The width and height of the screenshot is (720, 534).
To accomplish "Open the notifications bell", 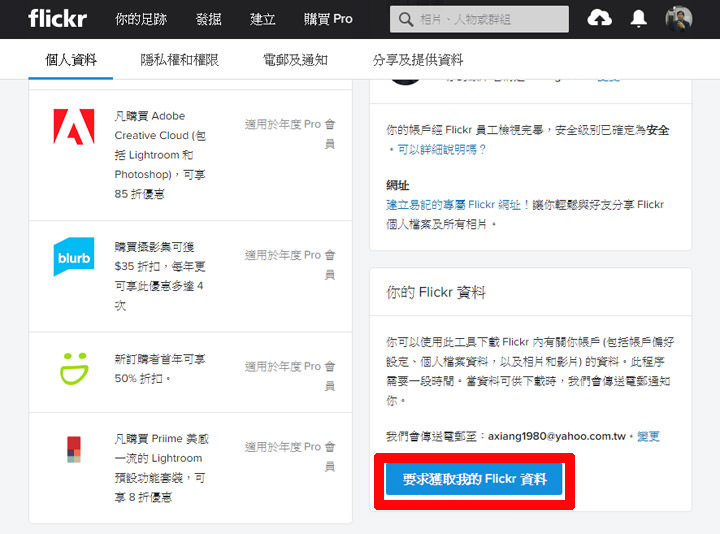I will click(638, 19).
